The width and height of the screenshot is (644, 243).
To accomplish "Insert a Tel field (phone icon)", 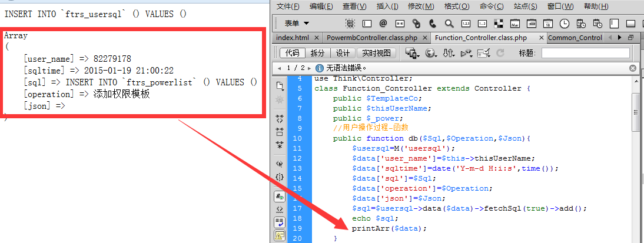I will pyautogui.click(x=433, y=24).
